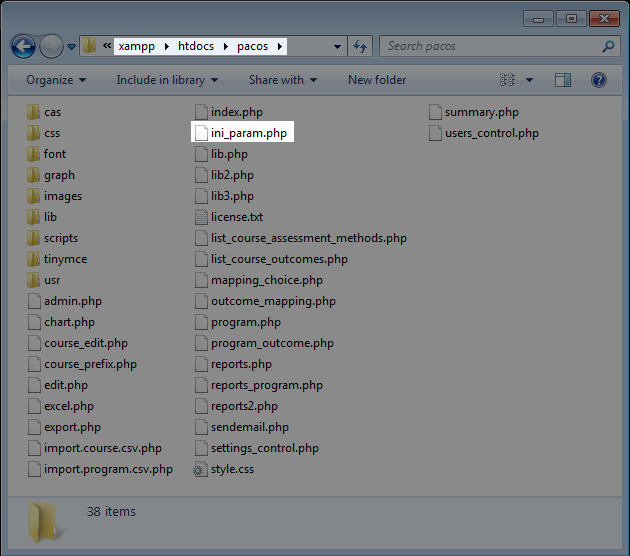Screen dimensions: 630x556
Task: Select the ini_param.php file icon
Action: click(x=201, y=133)
